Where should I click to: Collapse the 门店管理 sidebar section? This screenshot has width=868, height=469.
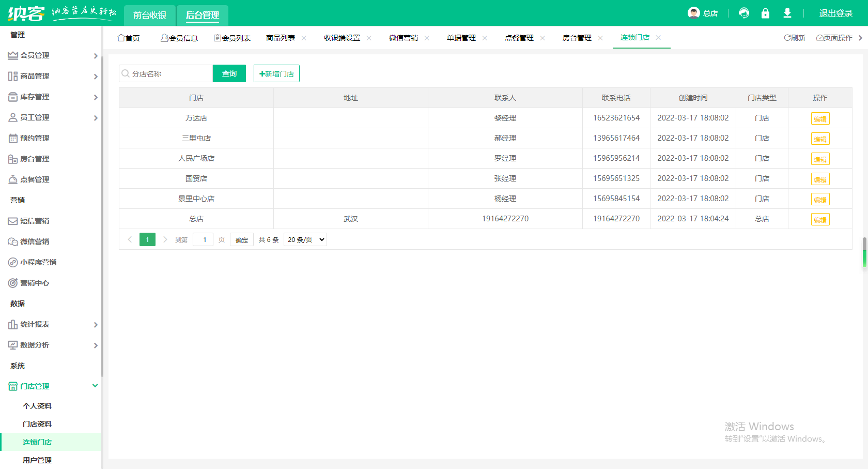coord(95,386)
